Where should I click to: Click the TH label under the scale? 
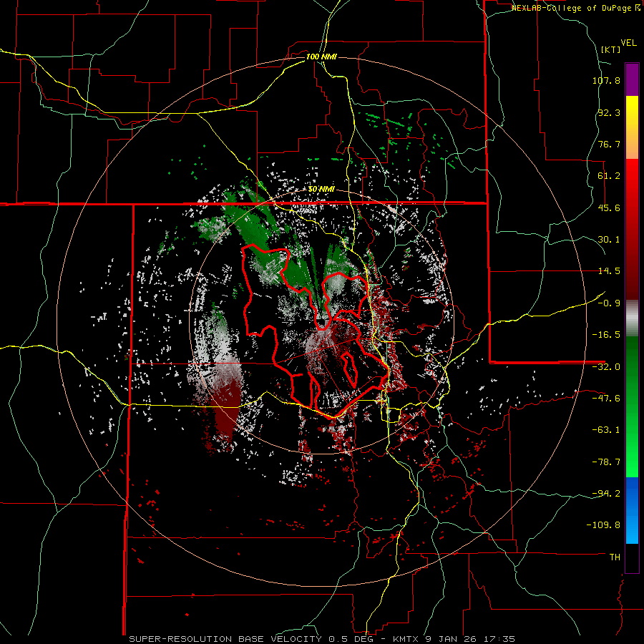pyautogui.click(x=615, y=557)
